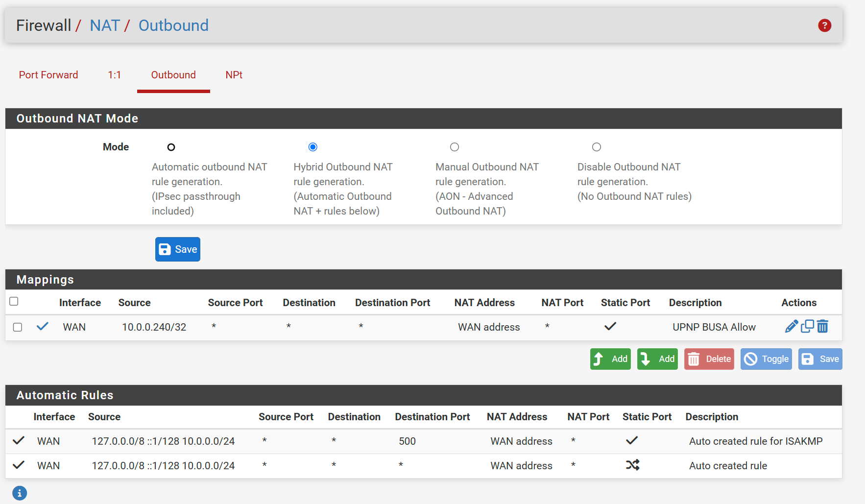Save the Outbound NAT Mode selection

click(x=178, y=249)
